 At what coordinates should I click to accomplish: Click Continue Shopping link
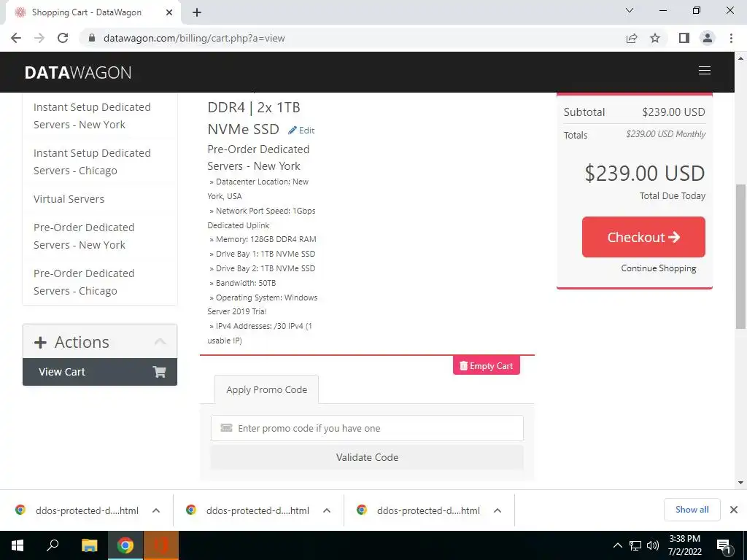pyautogui.click(x=659, y=268)
